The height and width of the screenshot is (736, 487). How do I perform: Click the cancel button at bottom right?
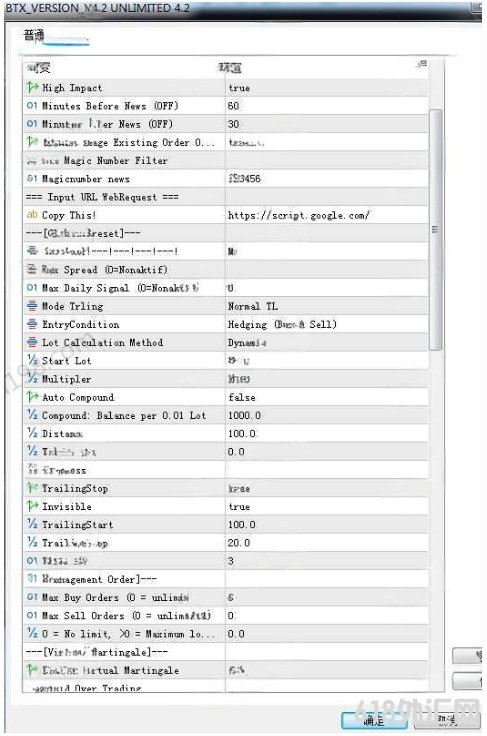pos(447,720)
